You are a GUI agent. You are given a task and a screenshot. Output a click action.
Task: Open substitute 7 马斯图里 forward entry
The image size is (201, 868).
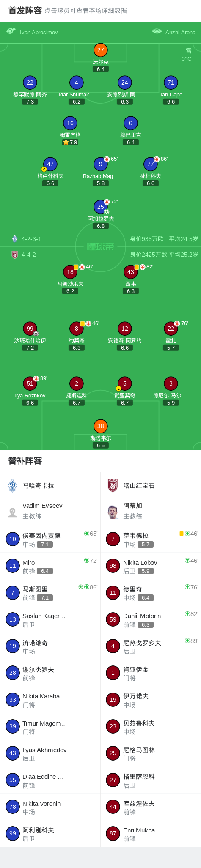pos(50,593)
